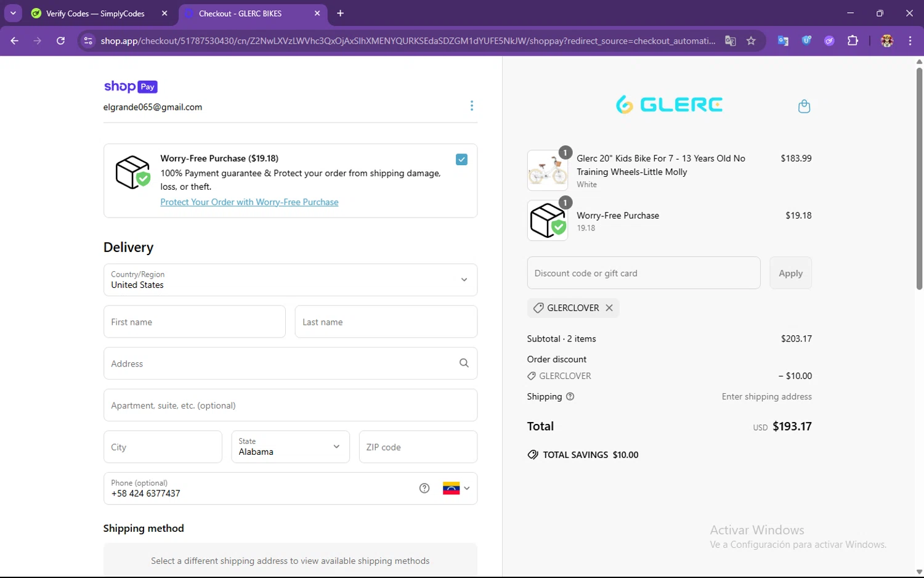Open the Chrome profile avatar

(887, 41)
